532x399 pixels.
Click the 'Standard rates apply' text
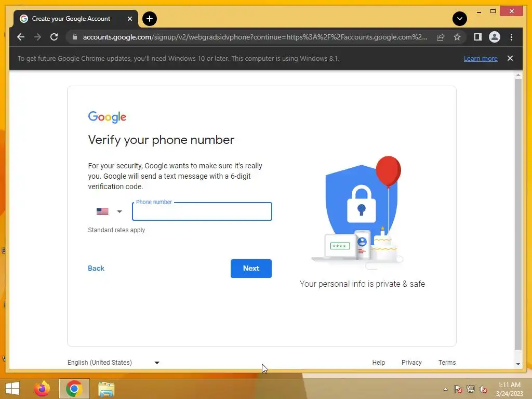tap(116, 230)
